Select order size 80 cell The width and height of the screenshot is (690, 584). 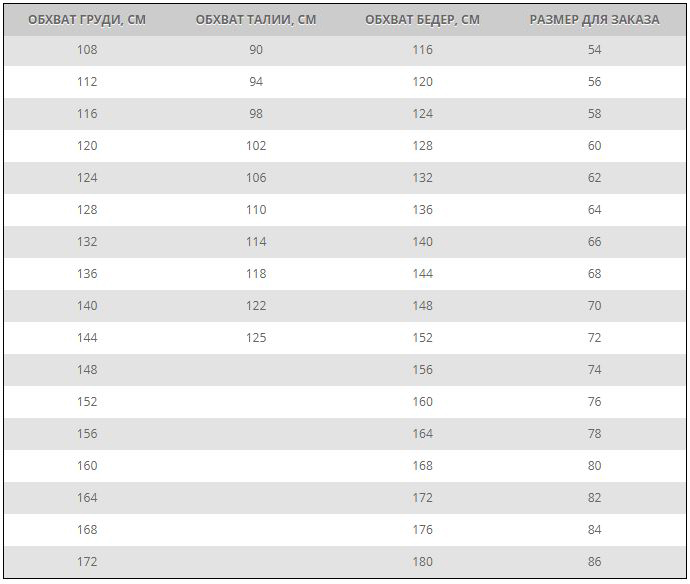595,466
